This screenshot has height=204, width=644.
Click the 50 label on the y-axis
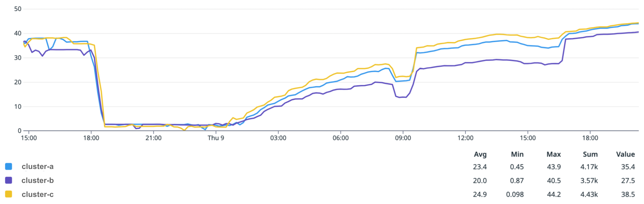(18, 9)
